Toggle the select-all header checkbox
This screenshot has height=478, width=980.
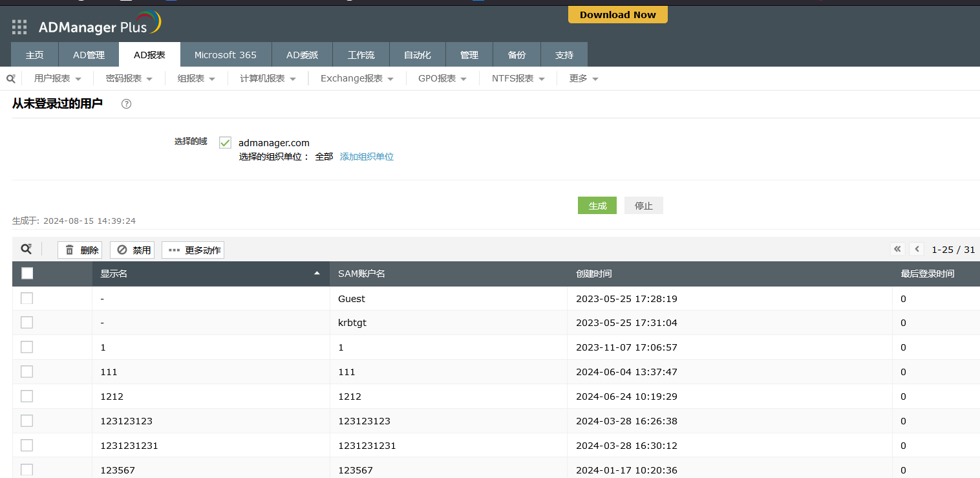tap(27, 274)
